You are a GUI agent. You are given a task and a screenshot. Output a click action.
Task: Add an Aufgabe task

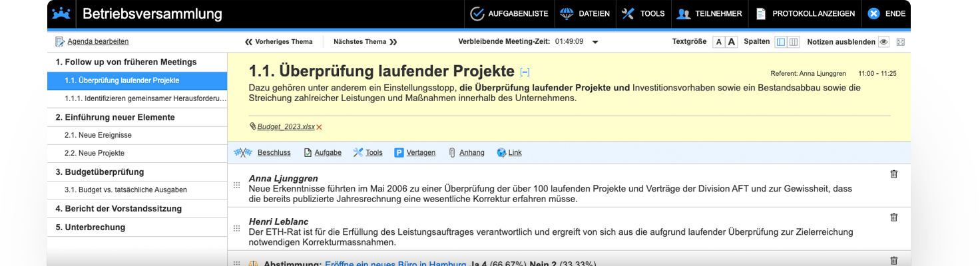pos(328,152)
